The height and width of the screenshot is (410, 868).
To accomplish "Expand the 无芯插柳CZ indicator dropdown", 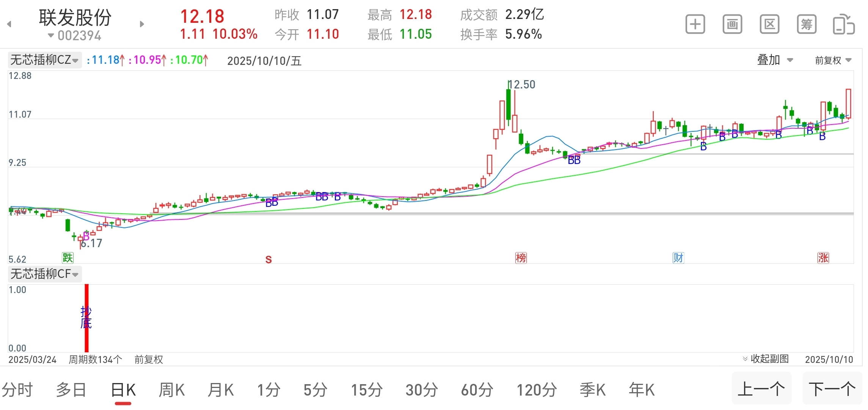I will (44, 60).
